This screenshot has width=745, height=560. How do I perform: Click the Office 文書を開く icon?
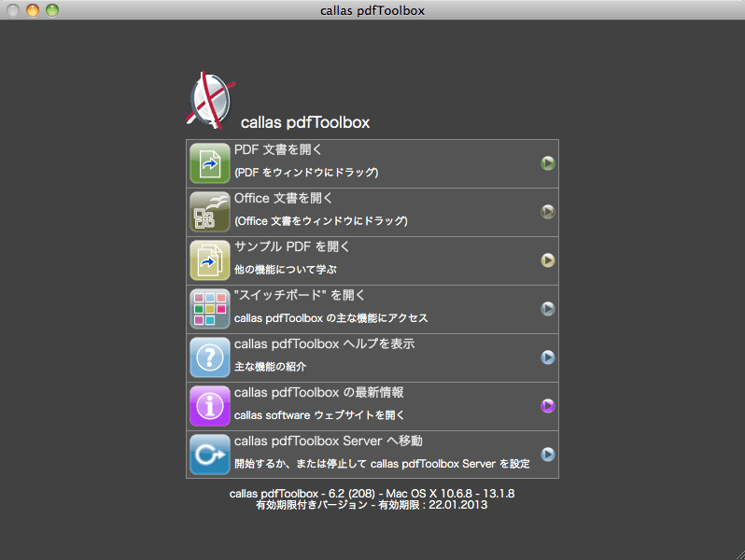[x=210, y=212]
